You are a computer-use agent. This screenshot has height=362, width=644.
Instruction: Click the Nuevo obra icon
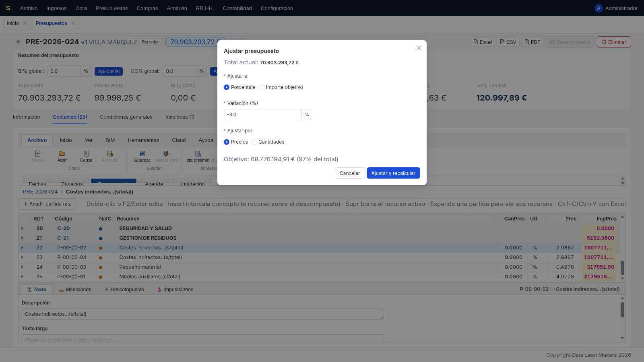38,154
